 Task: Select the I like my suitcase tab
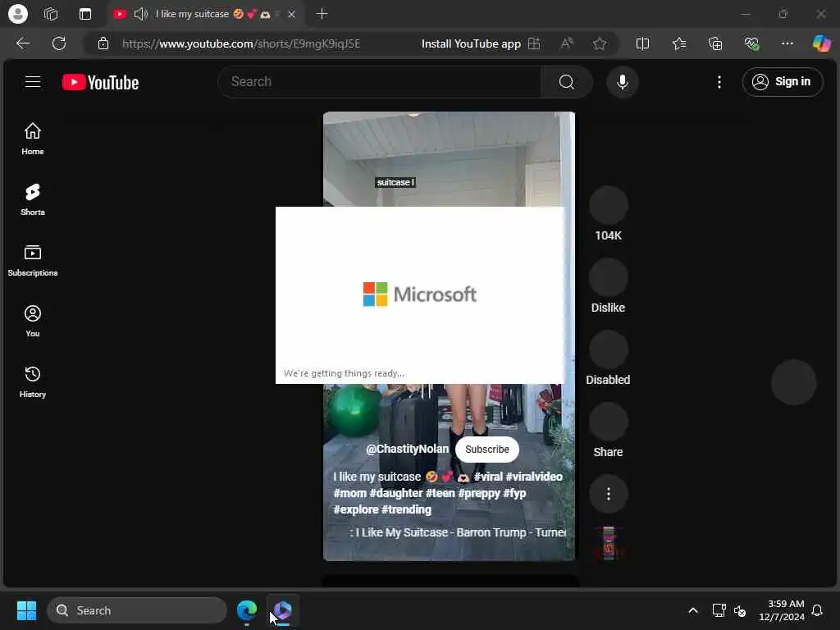pos(206,15)
